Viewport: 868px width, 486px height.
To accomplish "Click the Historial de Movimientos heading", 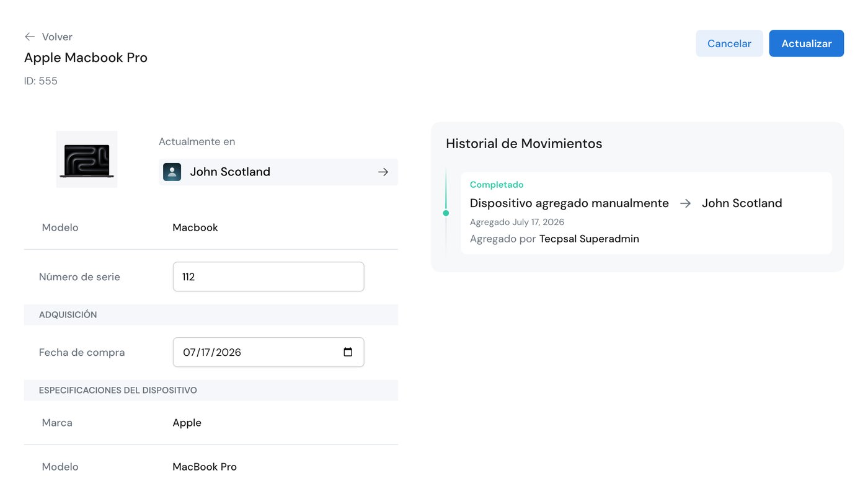I will coord(524,144).
